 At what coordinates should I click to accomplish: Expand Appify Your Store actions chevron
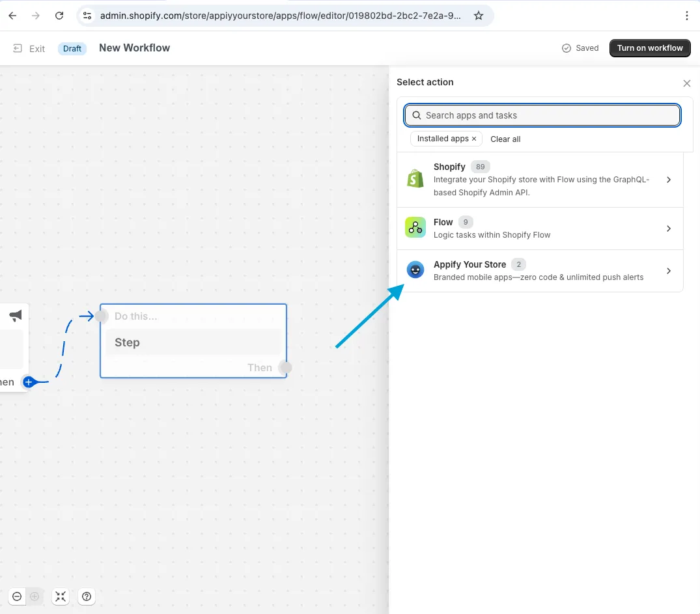pyautogui.click(x=668, y=271)
